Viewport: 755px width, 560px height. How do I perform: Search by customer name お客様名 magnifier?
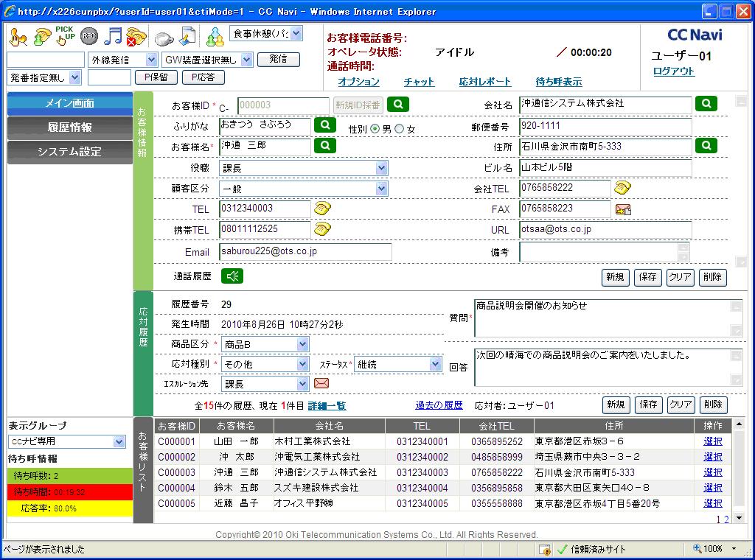pyautogui.click(x=325, y=146)
